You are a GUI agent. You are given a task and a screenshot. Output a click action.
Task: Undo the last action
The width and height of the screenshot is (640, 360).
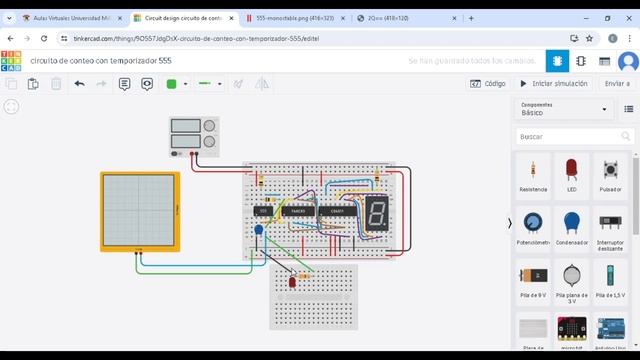[x=80, y=84]
